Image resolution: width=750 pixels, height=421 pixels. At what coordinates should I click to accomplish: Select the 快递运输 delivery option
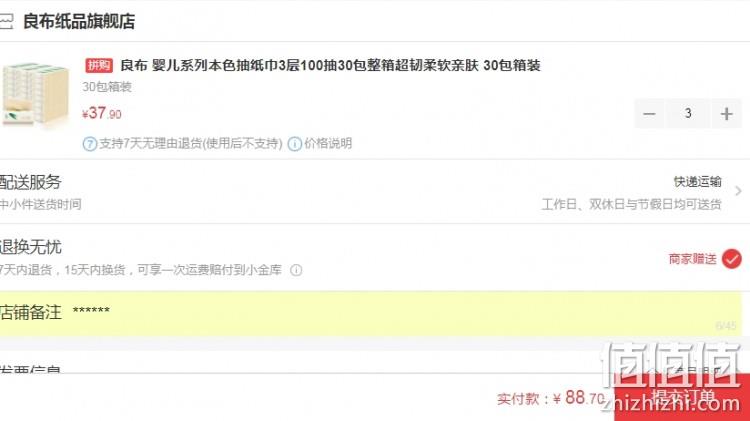pos(697,182)
